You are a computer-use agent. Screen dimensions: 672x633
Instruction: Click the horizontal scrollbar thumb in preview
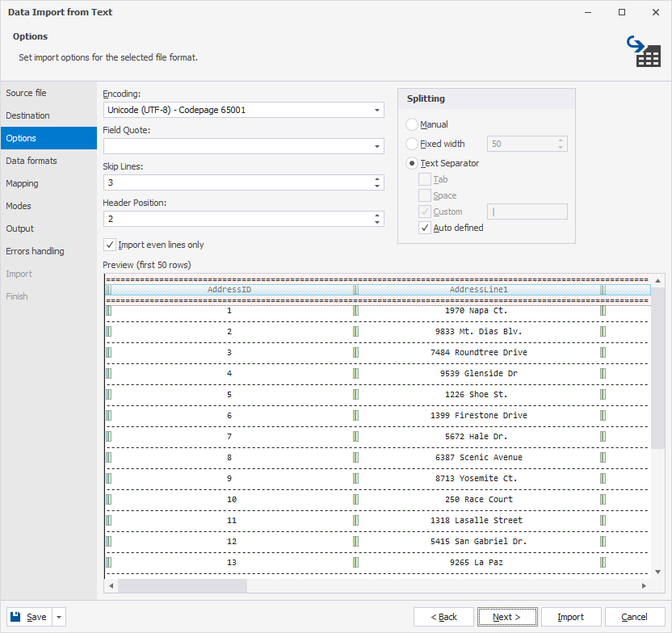coord(183,586)
